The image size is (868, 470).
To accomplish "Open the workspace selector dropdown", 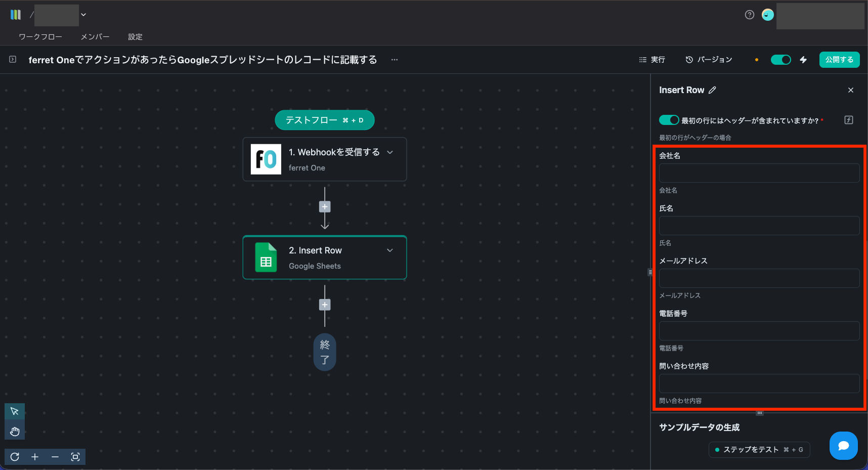I will pyautogui.click(x=83, y=15).
